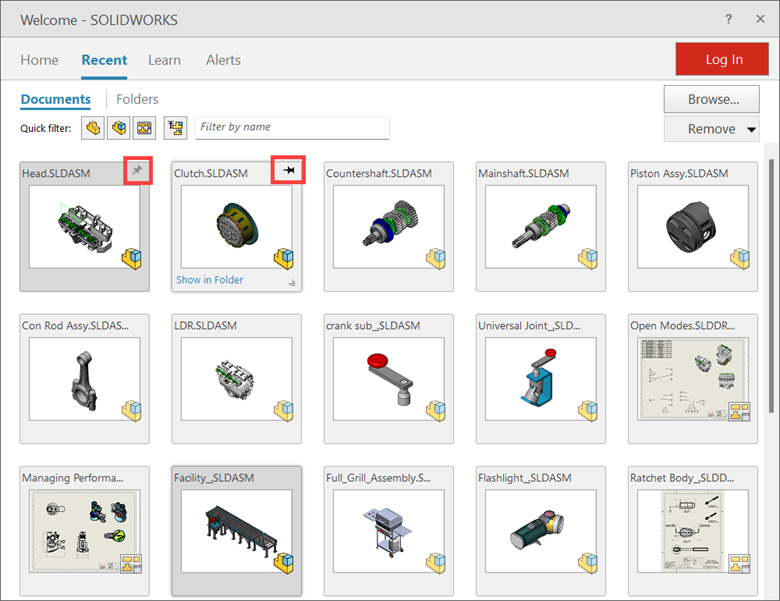The height and width of the screenshot is (601, 780).
Task: Open the LDR.SLDASM thumbnail
Action: pyautogui.click(x=237, y=379)
